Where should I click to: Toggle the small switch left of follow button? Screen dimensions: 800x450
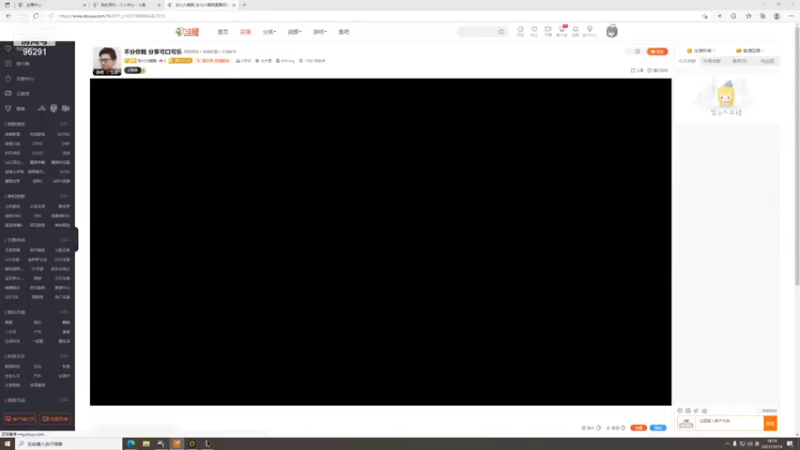tap(637, 52)
